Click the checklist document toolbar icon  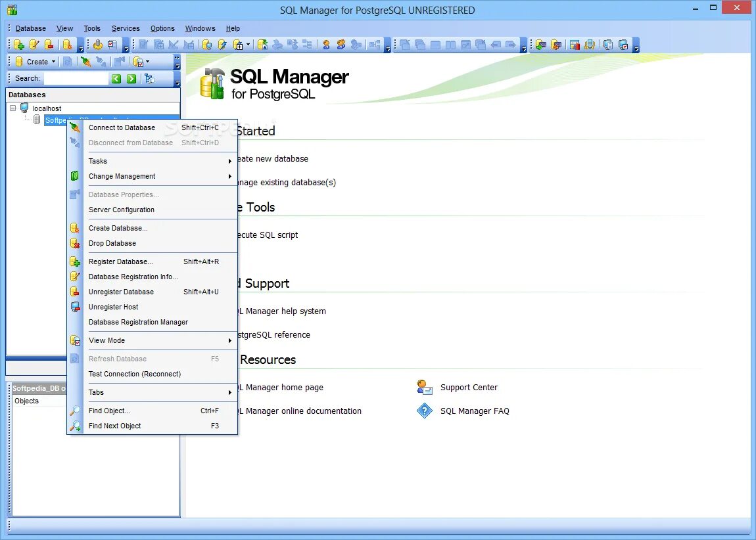point(112,45)
